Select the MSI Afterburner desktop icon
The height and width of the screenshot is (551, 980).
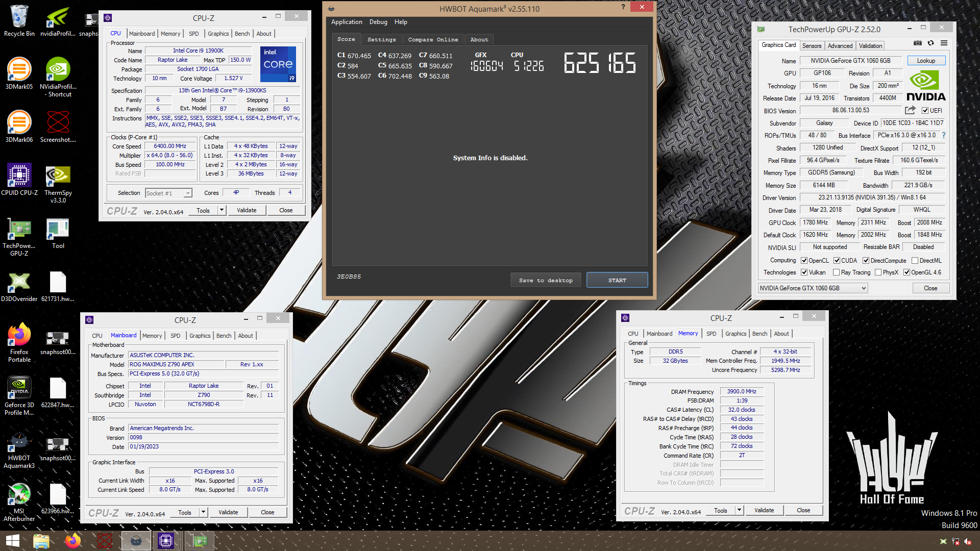click(19, 502)
